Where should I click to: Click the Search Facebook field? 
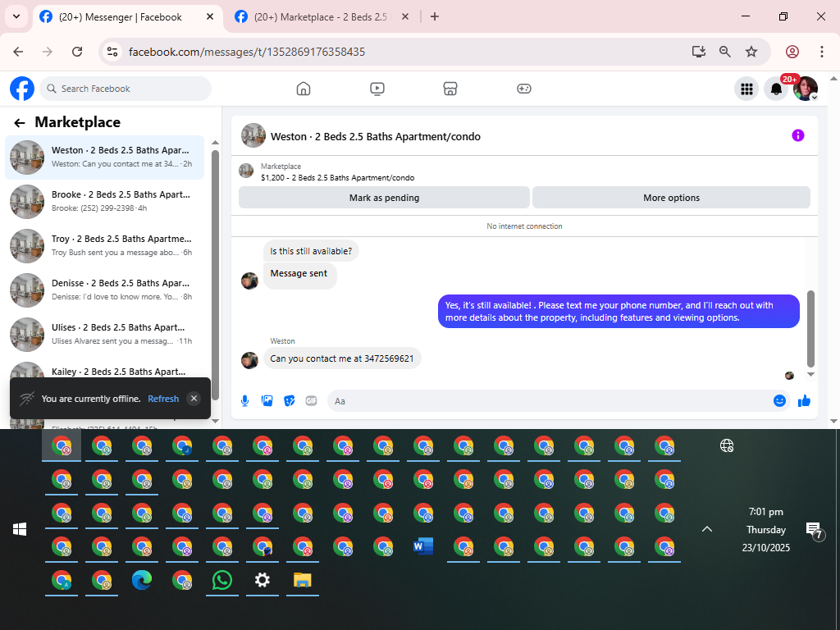point(126,89)
